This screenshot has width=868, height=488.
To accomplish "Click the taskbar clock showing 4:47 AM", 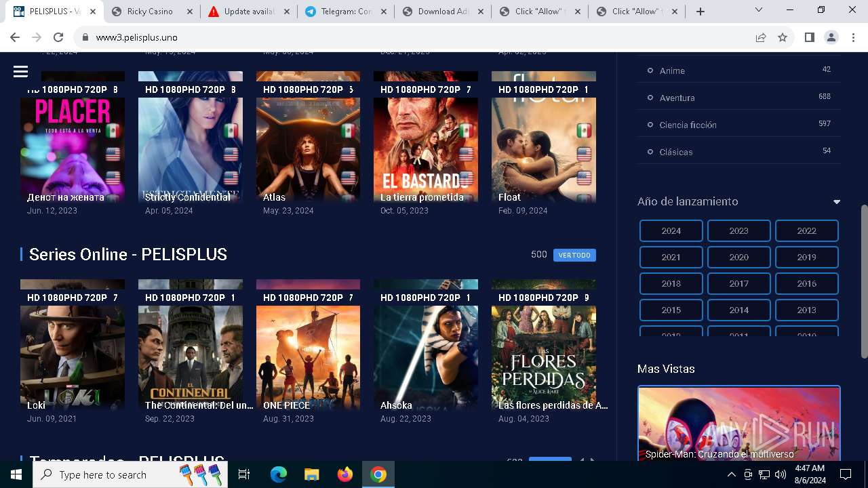I will click(810, 474).
